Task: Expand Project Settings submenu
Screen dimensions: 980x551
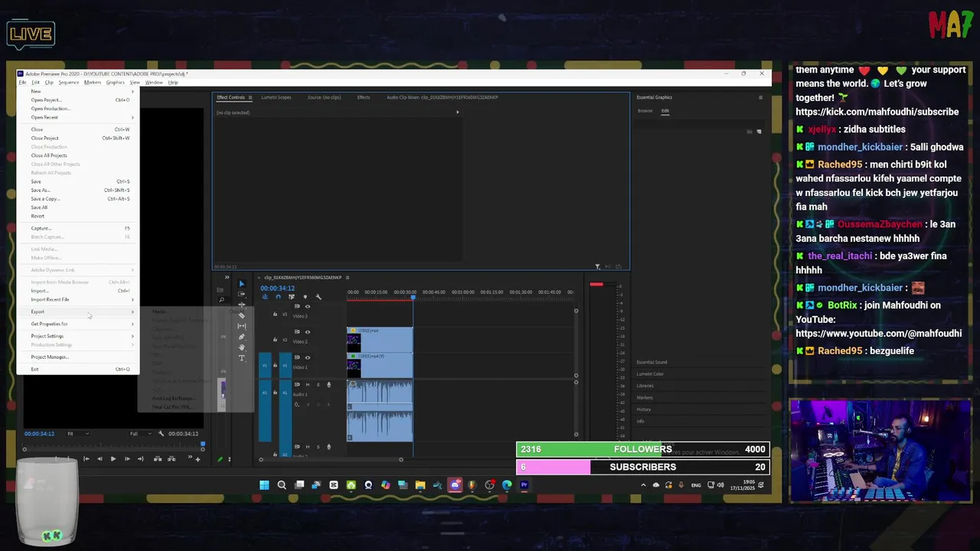Action: pyautogui.click(x=77, y=336)
